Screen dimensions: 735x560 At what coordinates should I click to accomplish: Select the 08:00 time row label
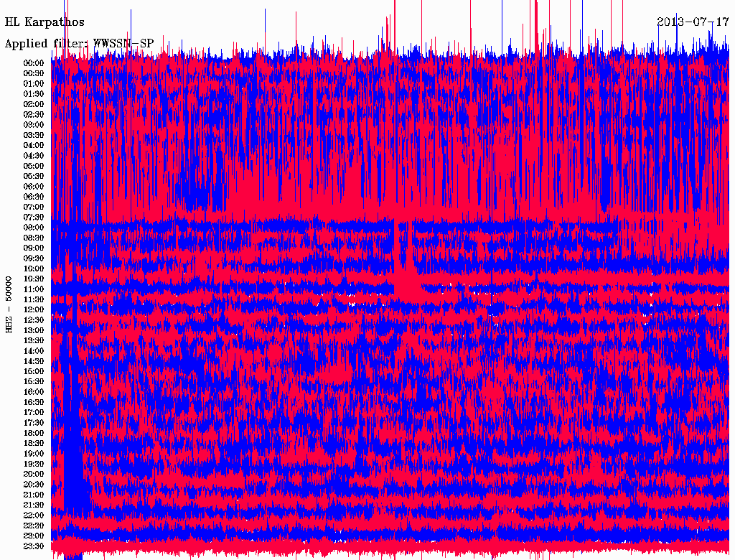34,228
